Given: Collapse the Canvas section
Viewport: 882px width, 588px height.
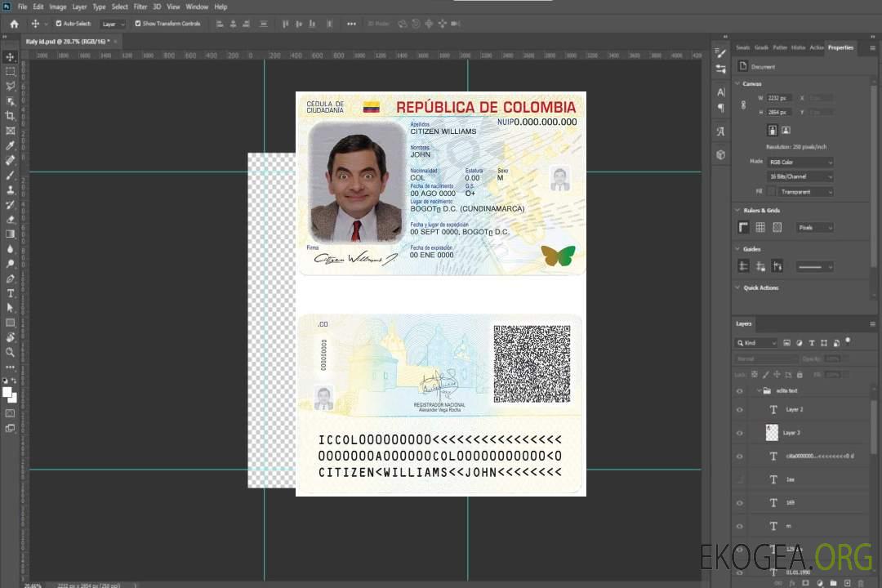Looking at the screenshot, I should click(x=737, y=83).
